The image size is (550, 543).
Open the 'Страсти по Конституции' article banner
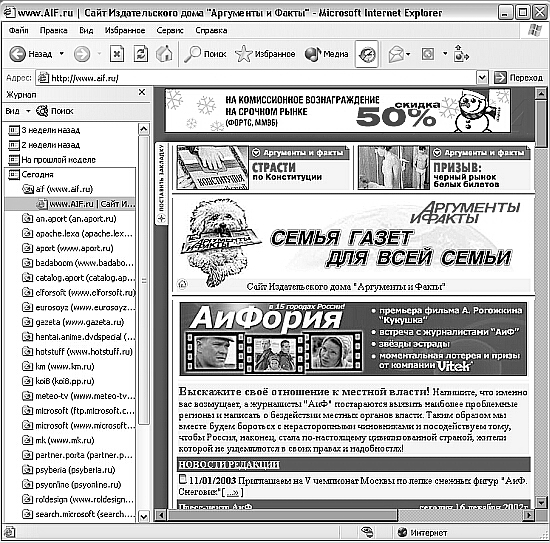click(263, 168)
